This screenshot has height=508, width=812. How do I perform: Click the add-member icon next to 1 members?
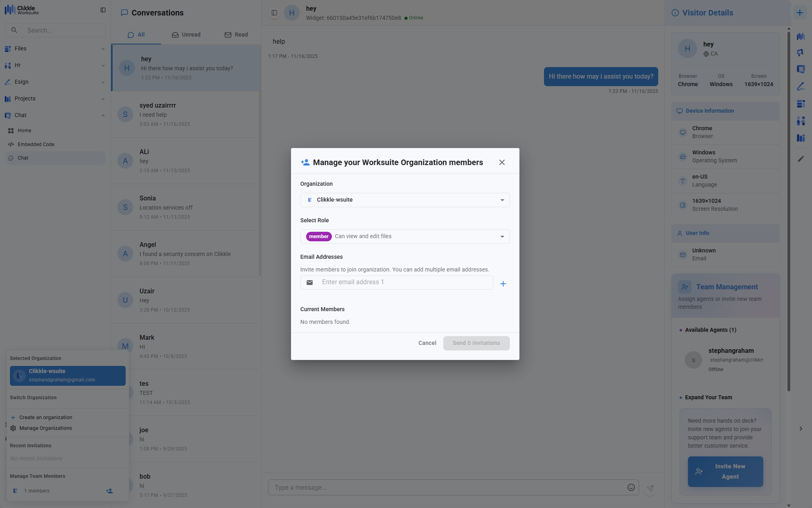(109, 491)
